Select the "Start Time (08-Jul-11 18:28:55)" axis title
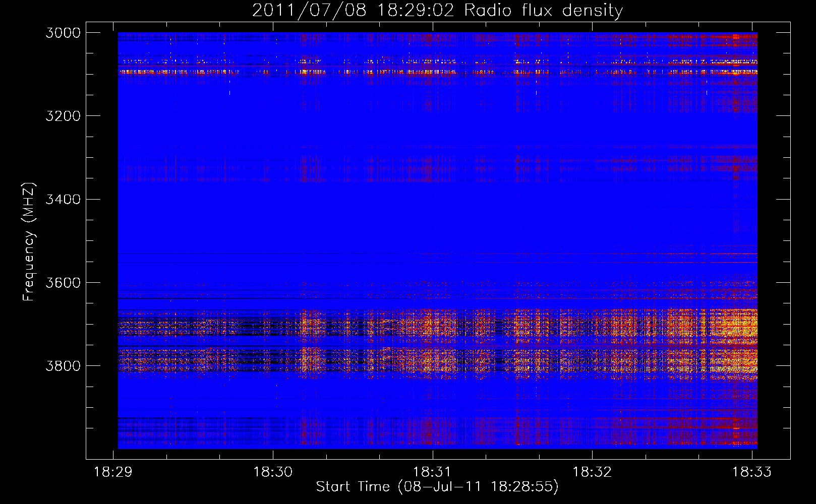The width and height of the screenshot is (816, 504). (437, 487)
